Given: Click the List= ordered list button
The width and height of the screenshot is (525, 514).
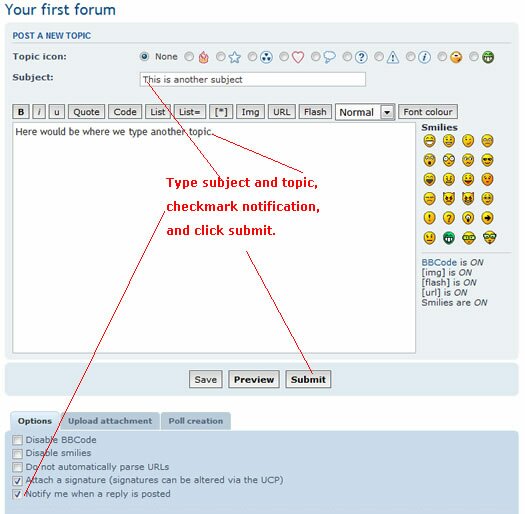Looking at the screenshot, I should 190,112.
